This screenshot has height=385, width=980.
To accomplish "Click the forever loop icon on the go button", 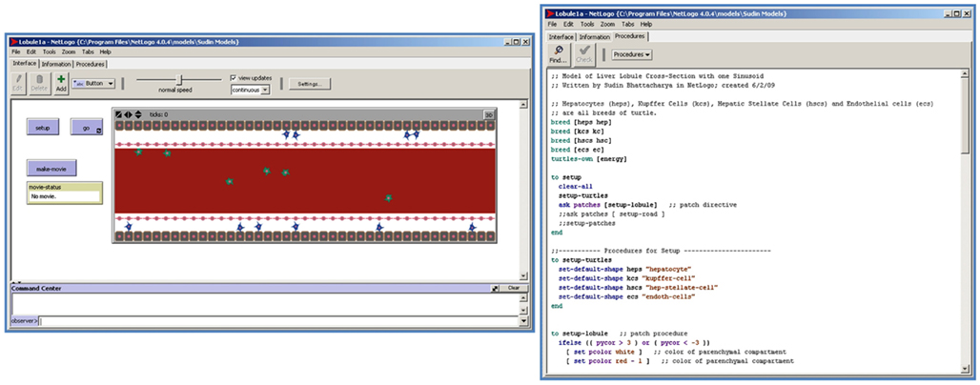I will [x=98, y=131].
